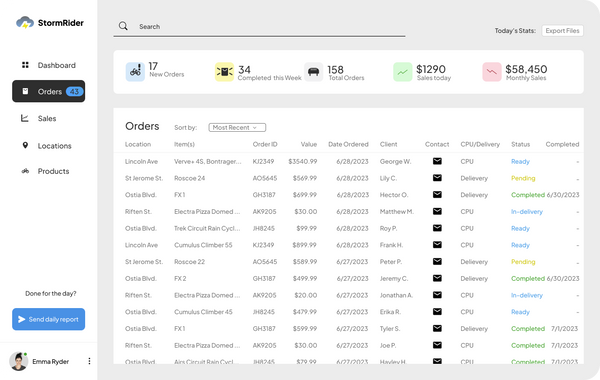Email client Tyler S.
This screenshot has height=380, width=600.
coord(437,328)
